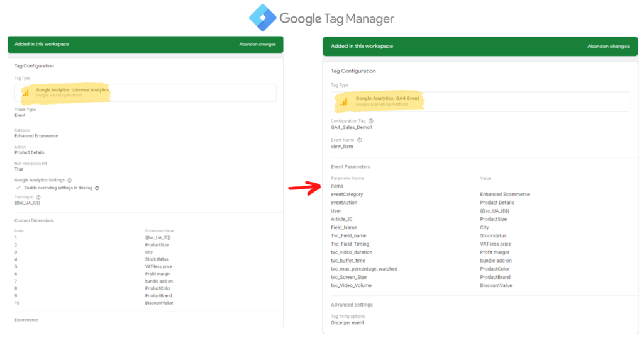The width and height of the screenshot is (644, 362).
Task: Select the Universal Analytics tag type field
Action: click(x=145, y=93)
